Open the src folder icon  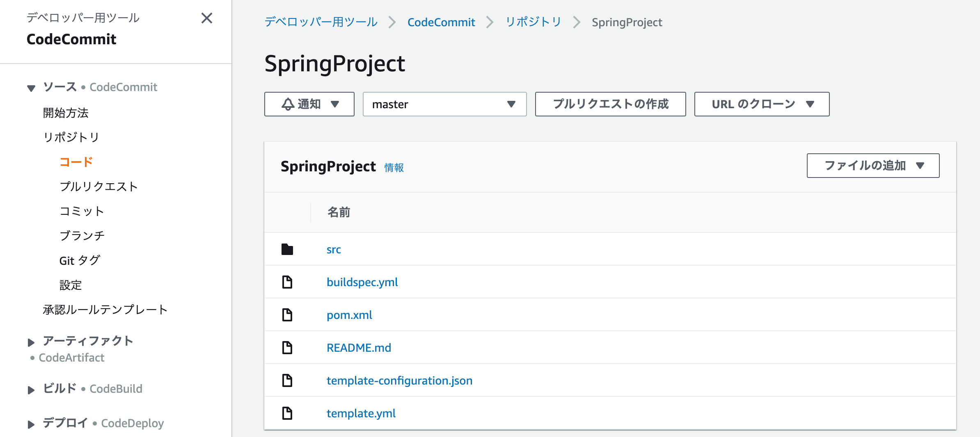click(287, 249)
